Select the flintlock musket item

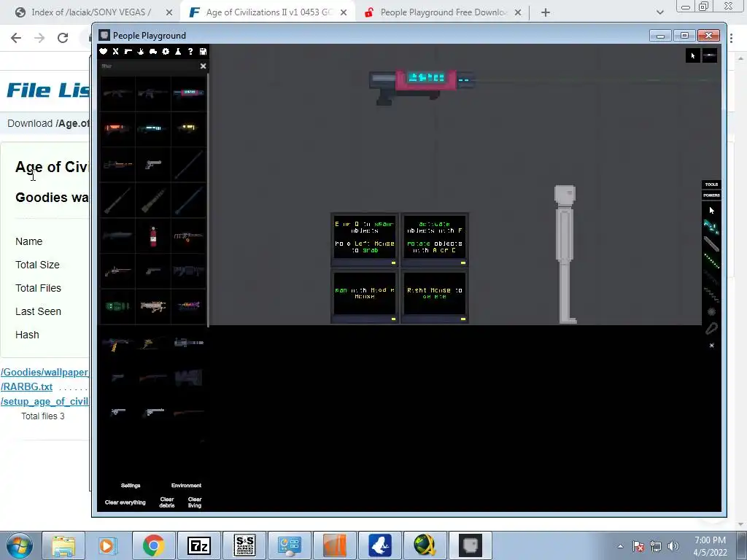coord(117,271)
